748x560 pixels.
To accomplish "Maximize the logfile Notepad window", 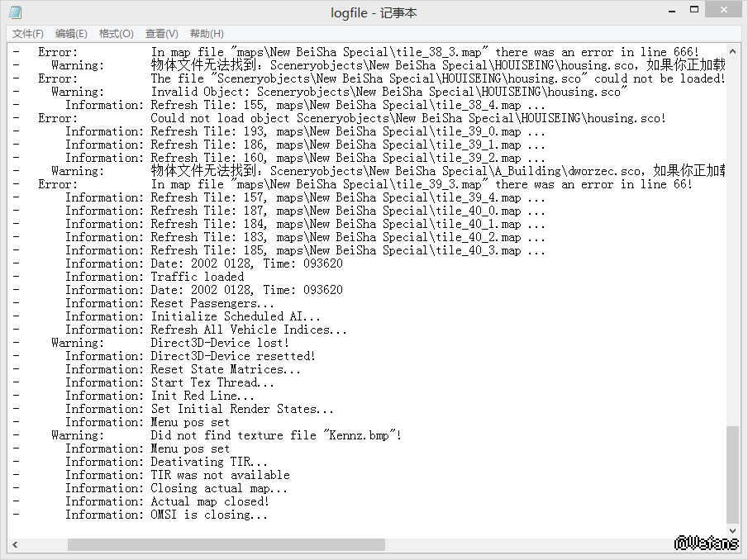I will 694,10.
